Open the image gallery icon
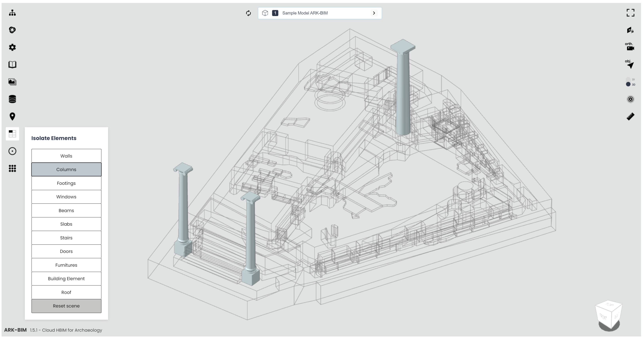Image resolution: width=644 pixels, height=340 pixels. [12, 82]
